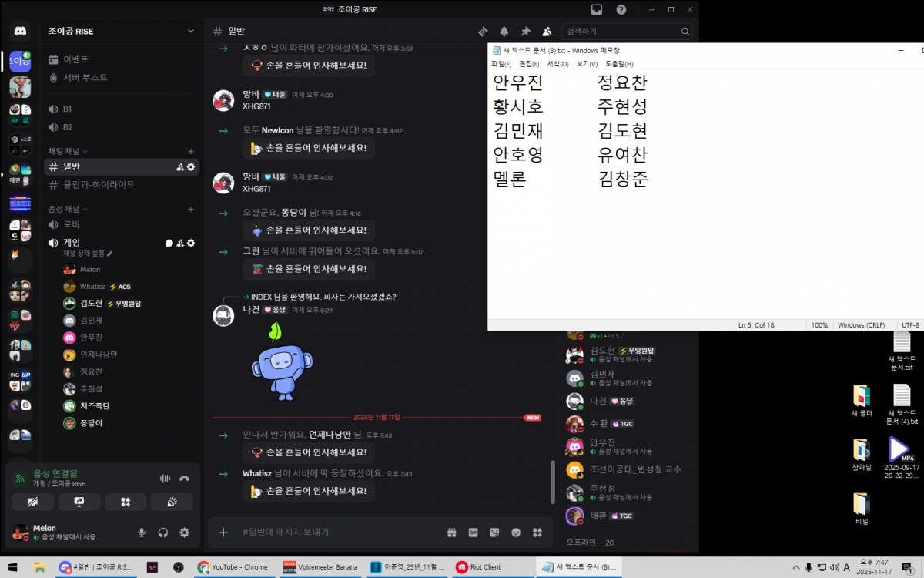The width and height of the screenshot is (924, 578).
Task: Open the 서식(O) menu in Notepad
Action: point(557,64)
